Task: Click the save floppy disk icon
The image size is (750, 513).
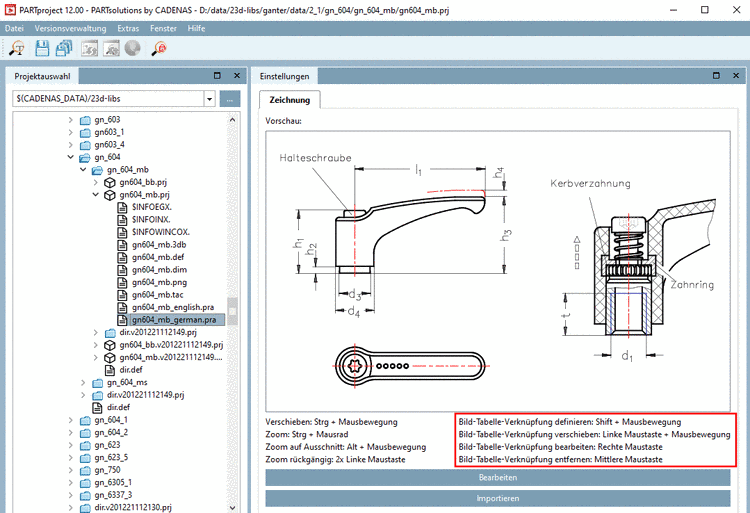Action: pyautogui.click(x=41, y=47)
